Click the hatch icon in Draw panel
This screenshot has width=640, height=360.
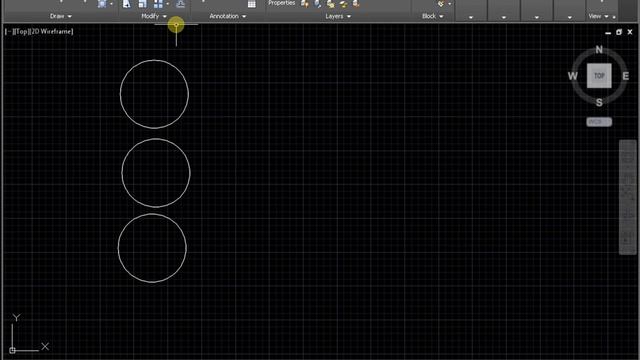coord(102,4)
